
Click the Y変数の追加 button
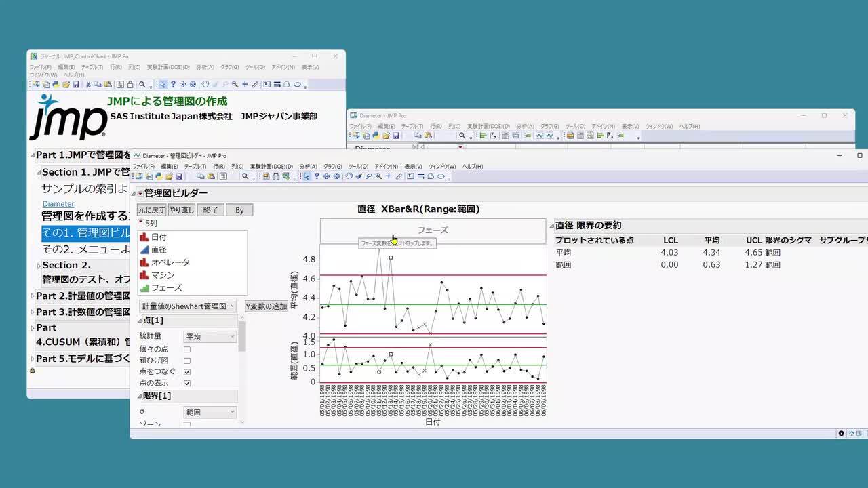(x=267, y=306)
